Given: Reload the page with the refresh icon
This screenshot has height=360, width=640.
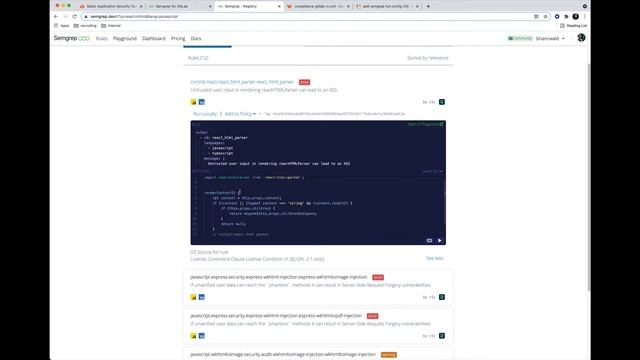Looking at the screenshot, I should click(74, 16).
